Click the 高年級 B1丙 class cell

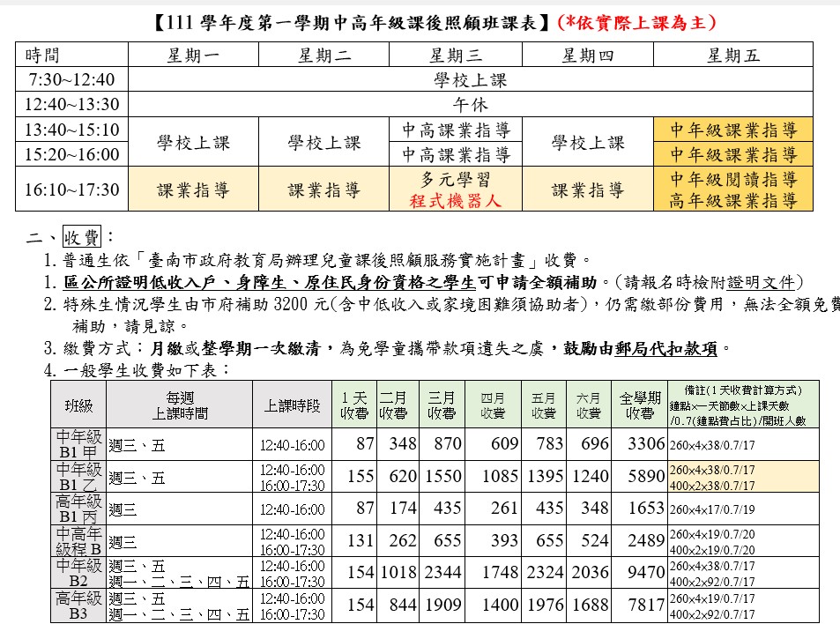coord(78,509)
